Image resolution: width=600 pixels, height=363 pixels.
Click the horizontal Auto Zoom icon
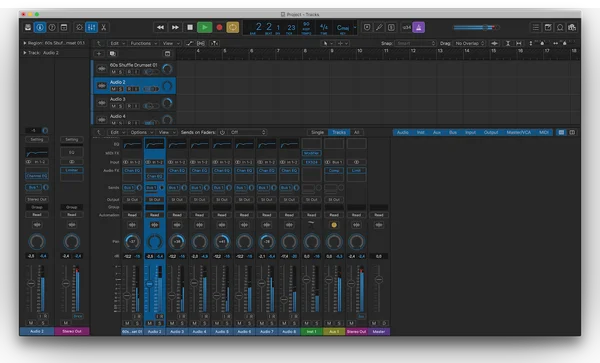(518, 44)
